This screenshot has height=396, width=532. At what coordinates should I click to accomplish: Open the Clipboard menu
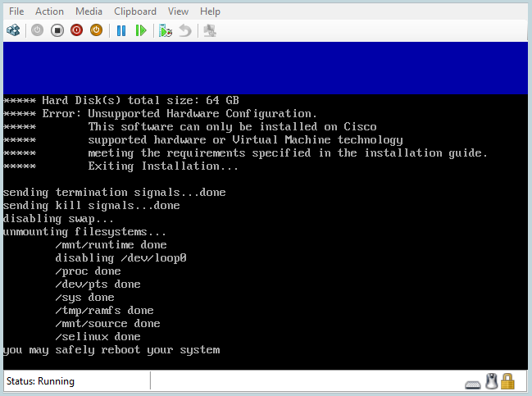click(x=135, y=11)
